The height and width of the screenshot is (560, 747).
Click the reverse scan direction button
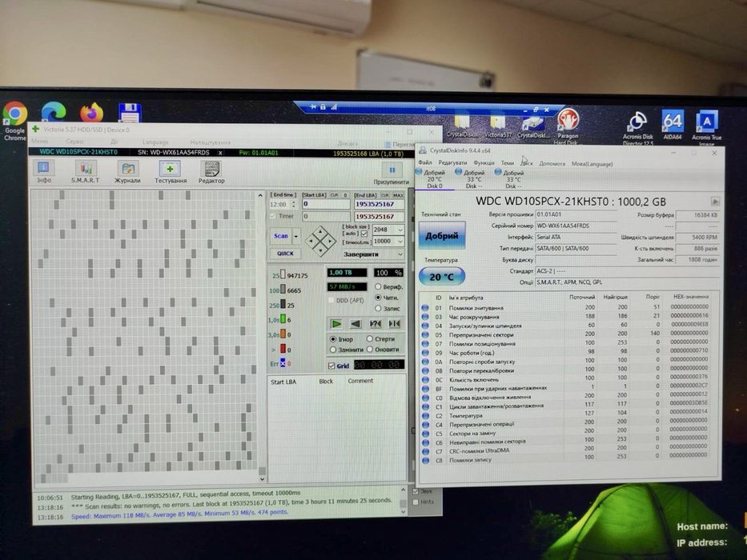pos(355,324)
